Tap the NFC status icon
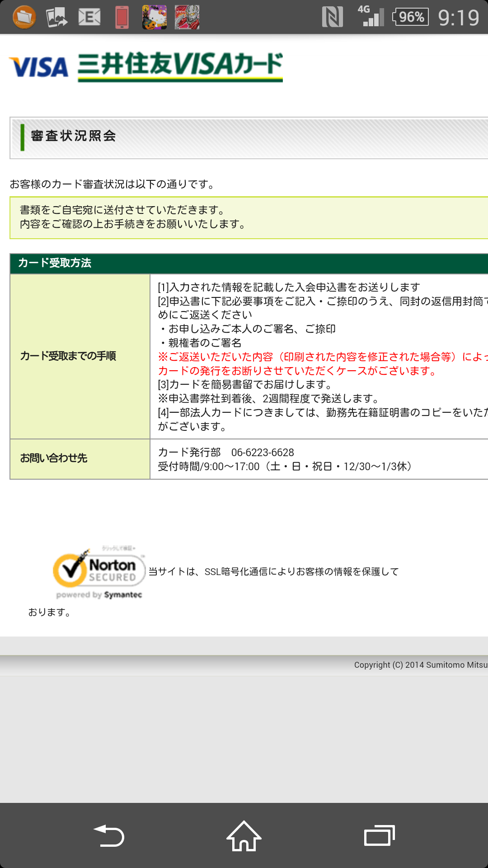The image size is (488, 868). (332, 17)
